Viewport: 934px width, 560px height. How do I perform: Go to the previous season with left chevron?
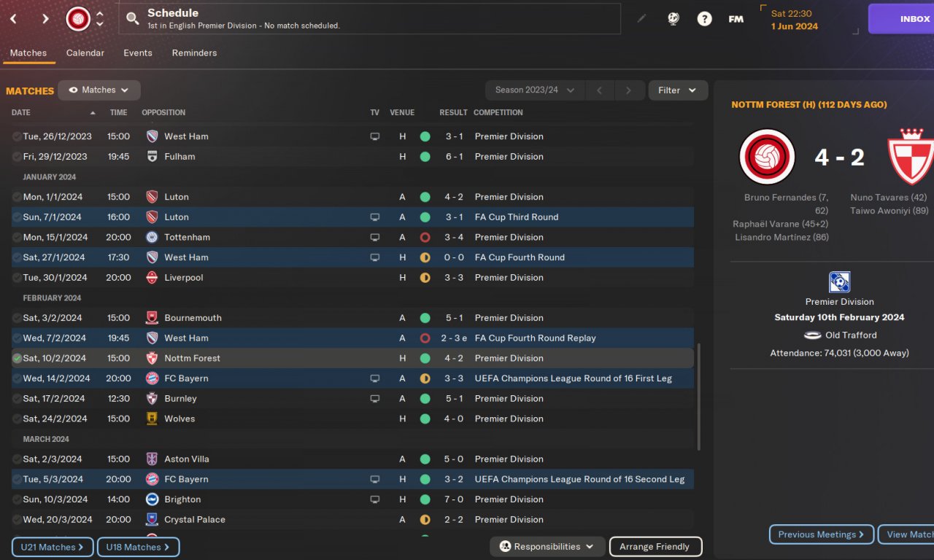pos(599,90)
